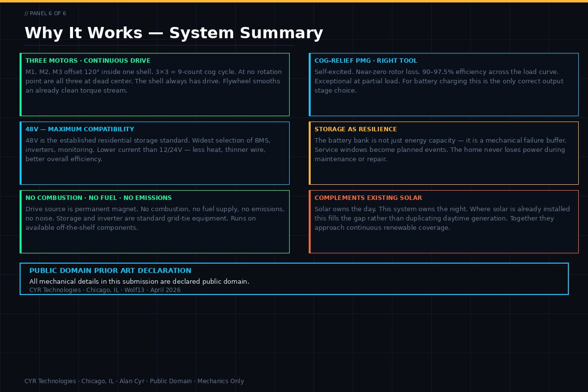Select the 'Complements Existing Solar' heading
This screenshot has height=392, width=588.
tap(368, 198)
